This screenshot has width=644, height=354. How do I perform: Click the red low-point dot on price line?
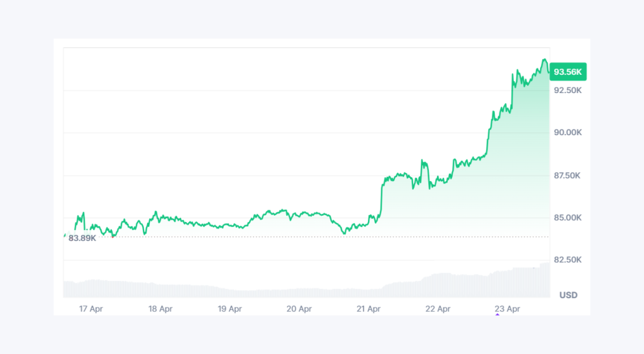[113, 237]
